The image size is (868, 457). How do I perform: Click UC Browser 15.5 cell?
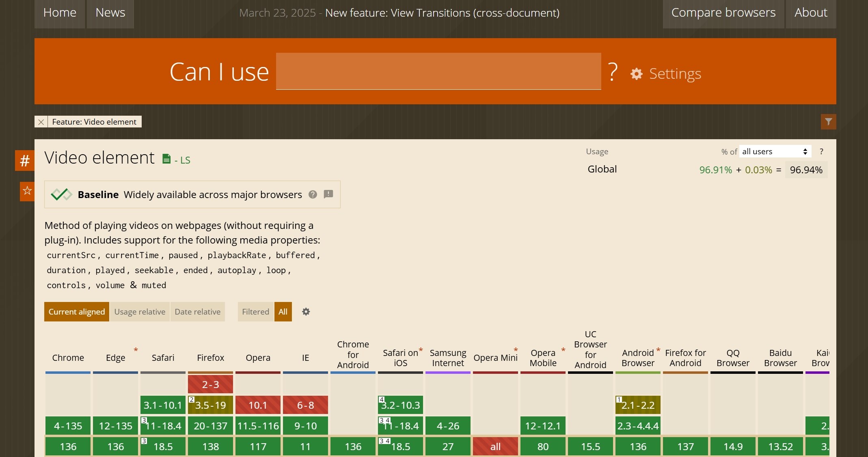pyautogui.click(x=591, y=446)
